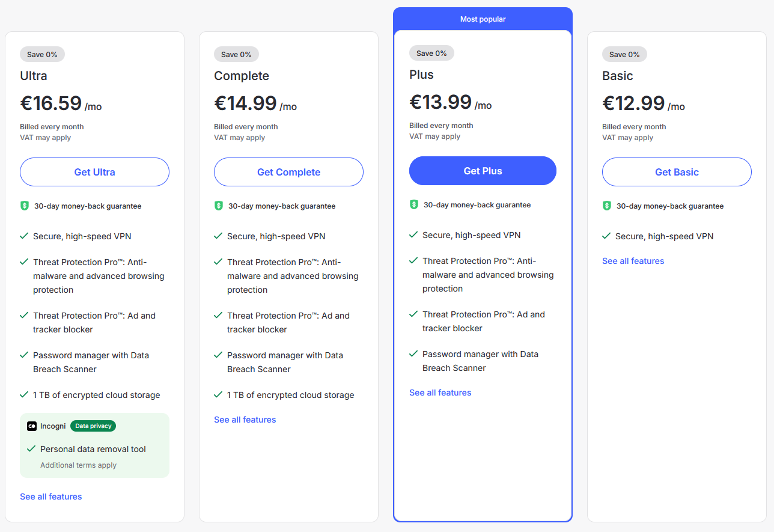View all features for Basic plan
Viewport: 774px width, 532px height.
(x=633, y=261)
